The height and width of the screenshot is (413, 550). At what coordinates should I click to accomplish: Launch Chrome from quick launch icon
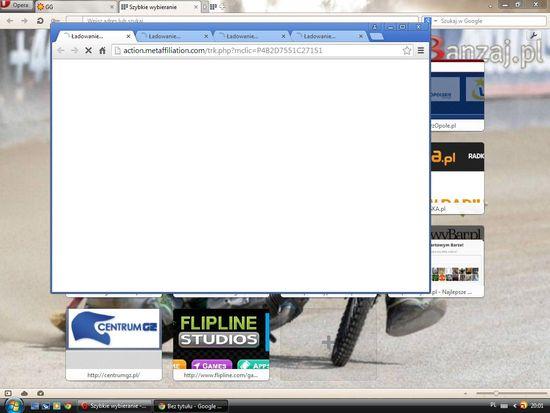coord(68,406)
